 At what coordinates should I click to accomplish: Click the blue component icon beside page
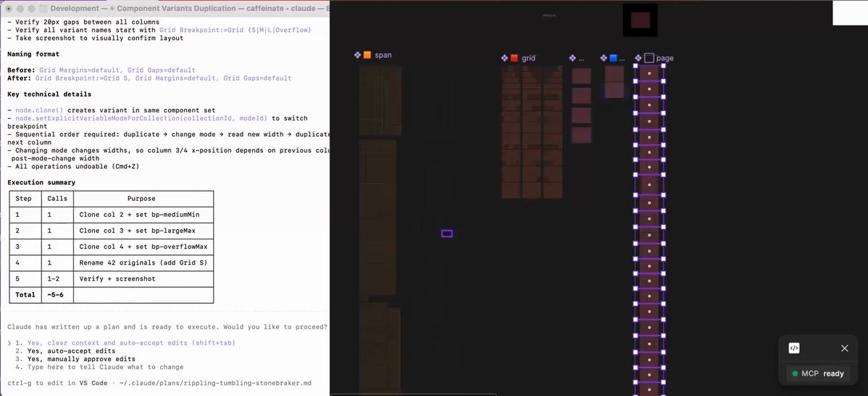coord(613,58)
